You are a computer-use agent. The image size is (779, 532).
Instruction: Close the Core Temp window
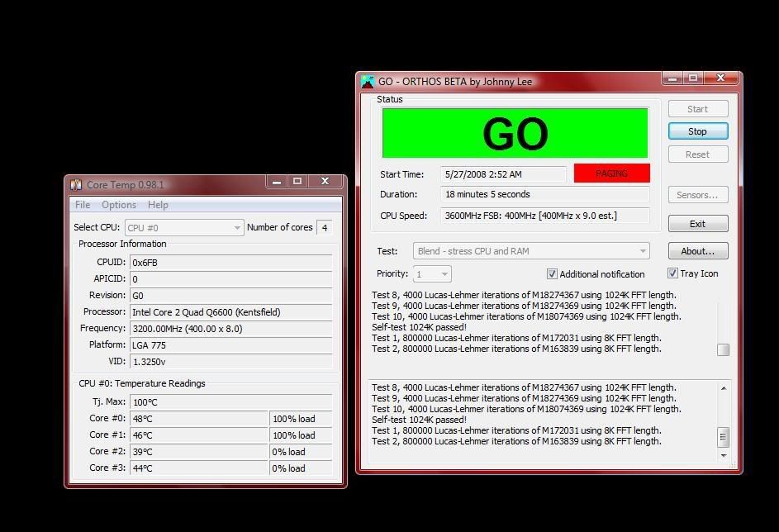tap(325, 181)
